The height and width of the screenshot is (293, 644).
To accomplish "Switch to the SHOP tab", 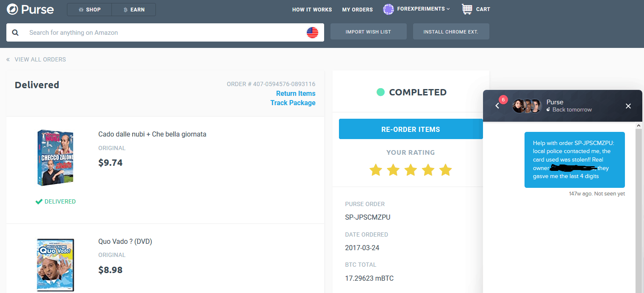I will 89,9.
